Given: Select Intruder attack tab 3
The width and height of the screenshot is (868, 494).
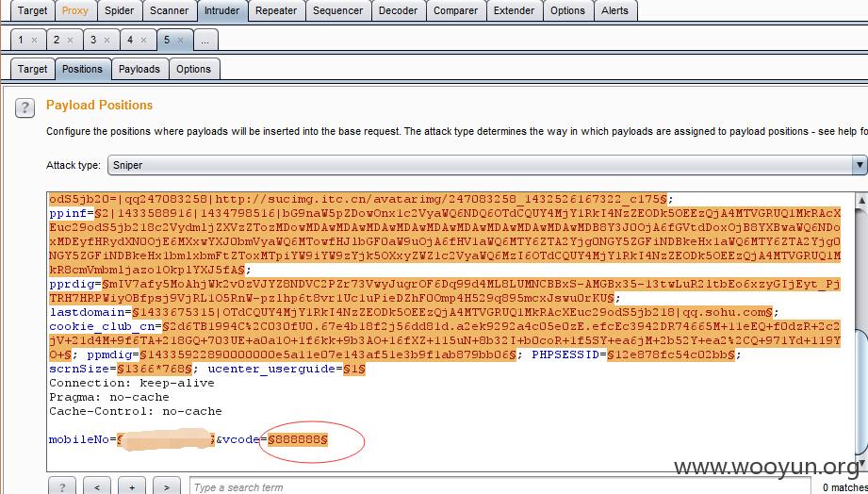Looking at the screenshot, I should pyautogui.click(x=93, y=40).
